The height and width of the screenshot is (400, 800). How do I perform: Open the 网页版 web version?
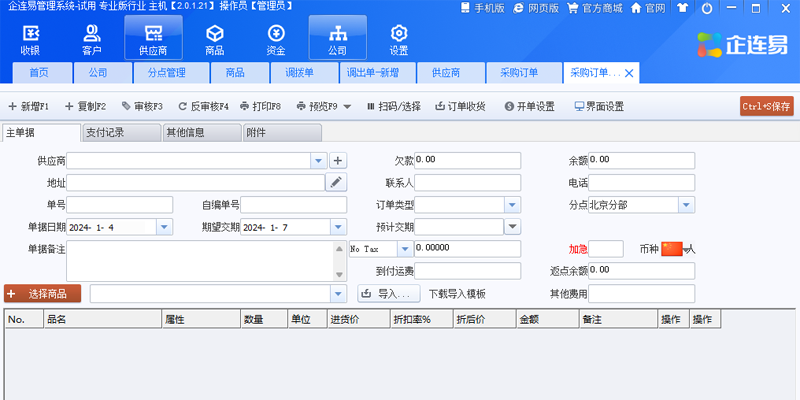coord(536,8)
